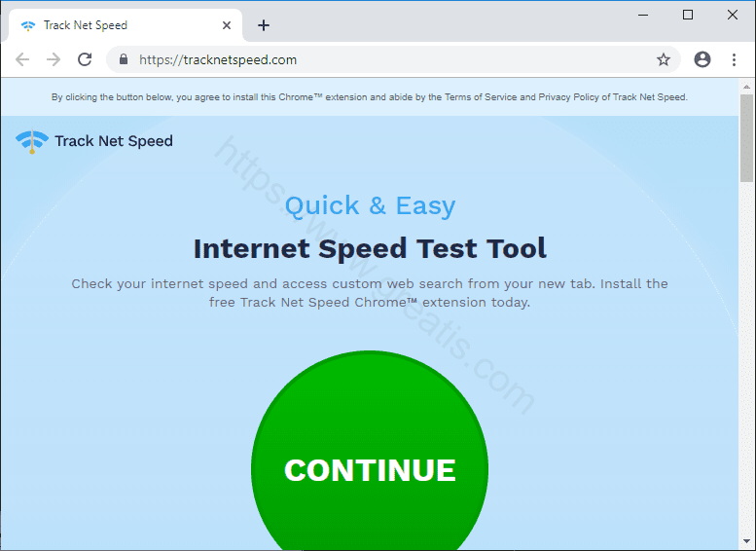756x551 pixels.
Task: View site information via the padlock icon
Action: [124, 59]
